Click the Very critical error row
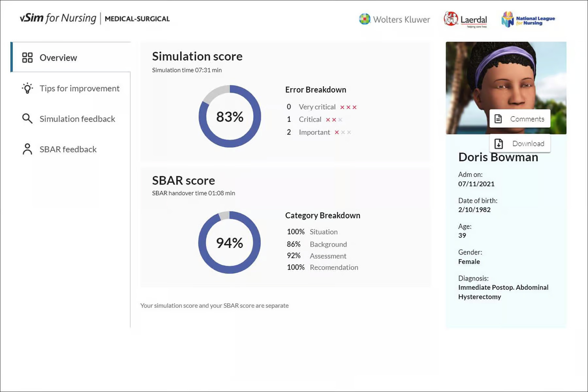The height and width of the screenshot is (392, 588). (317, 107)
